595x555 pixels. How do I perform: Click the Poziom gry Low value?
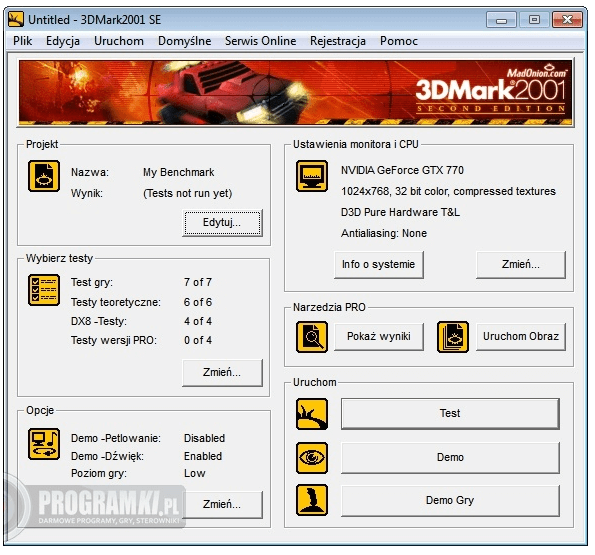(x=195, y=474)
